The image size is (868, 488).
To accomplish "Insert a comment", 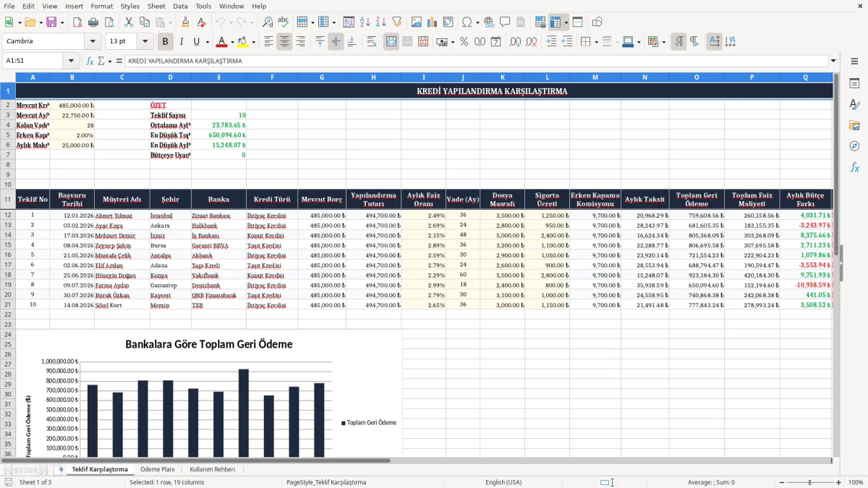I will (505, 22).
